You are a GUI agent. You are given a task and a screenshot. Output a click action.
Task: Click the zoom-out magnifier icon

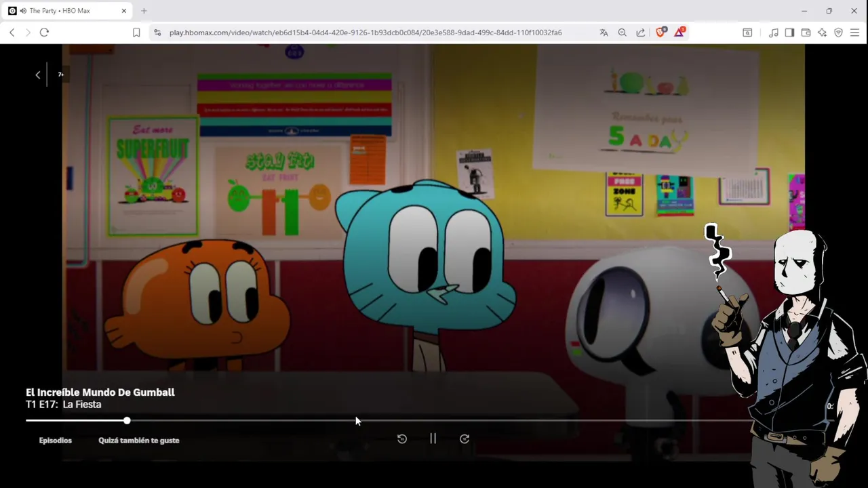click(x=622, y=33)
